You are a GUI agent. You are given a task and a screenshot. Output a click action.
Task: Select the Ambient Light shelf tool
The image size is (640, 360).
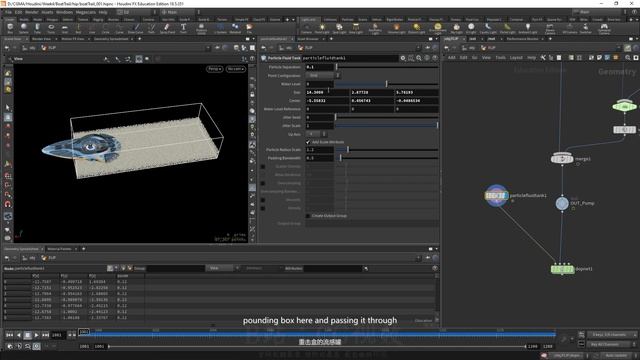click(527, 28)
